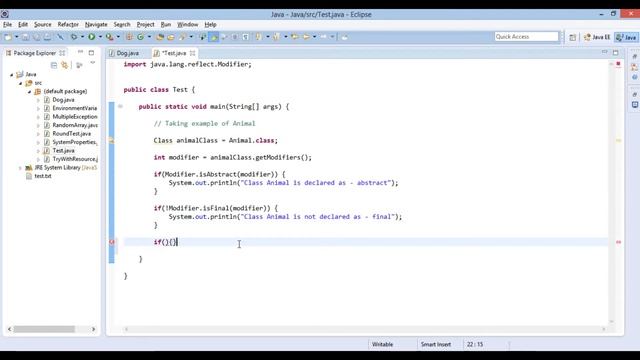
Task: Toggle the highlighted Mark Occurrences toolbar button
Action: point(213,37)
